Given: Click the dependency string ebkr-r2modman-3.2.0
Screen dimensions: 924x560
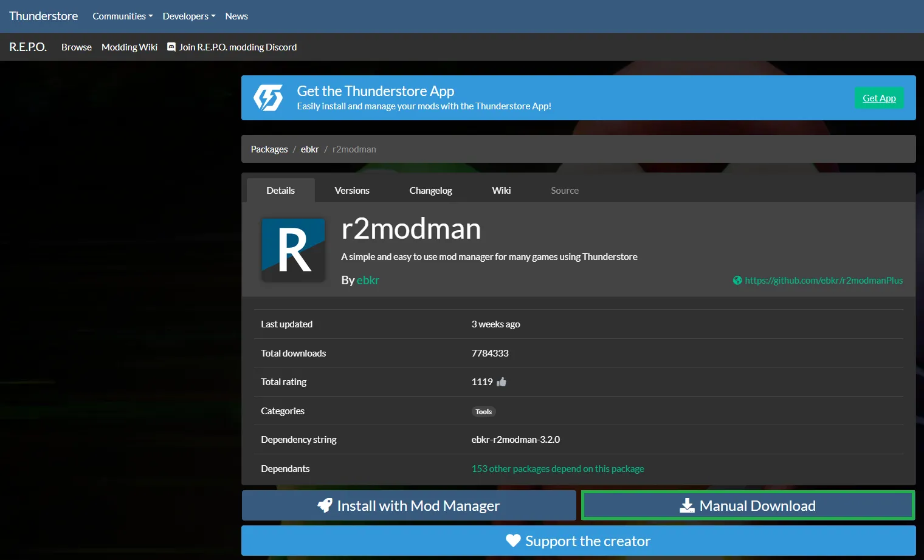Looking at the screenshot, I should 515,440.
